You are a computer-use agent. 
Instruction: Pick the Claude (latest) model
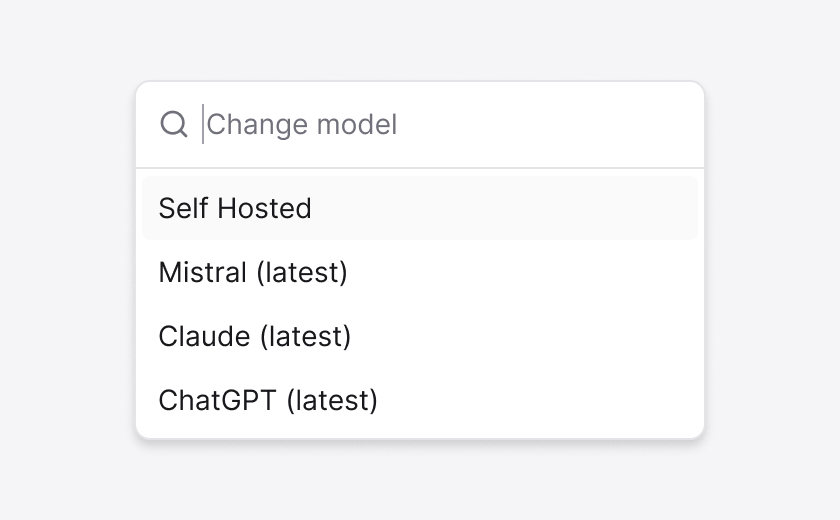(255, 336)
